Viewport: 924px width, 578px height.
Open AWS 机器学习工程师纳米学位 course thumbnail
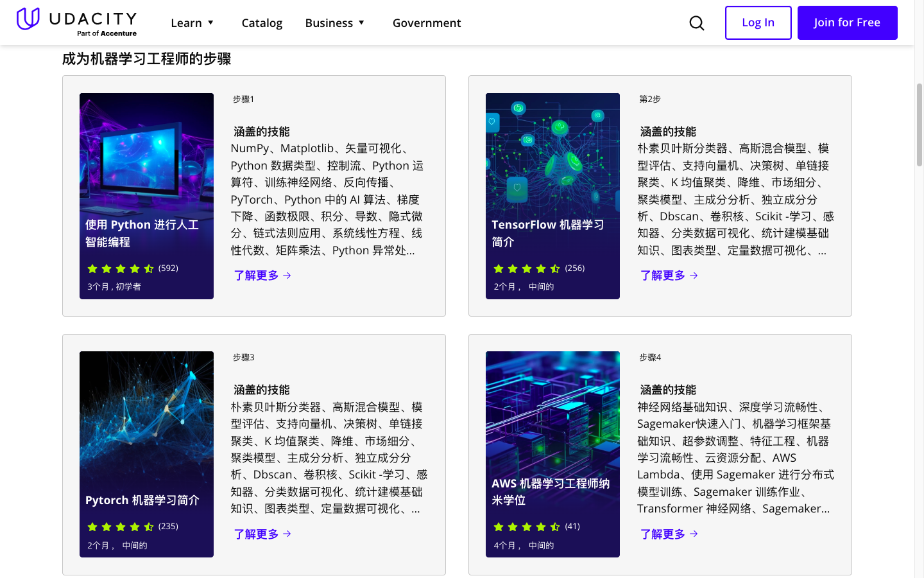click(552, 454)
